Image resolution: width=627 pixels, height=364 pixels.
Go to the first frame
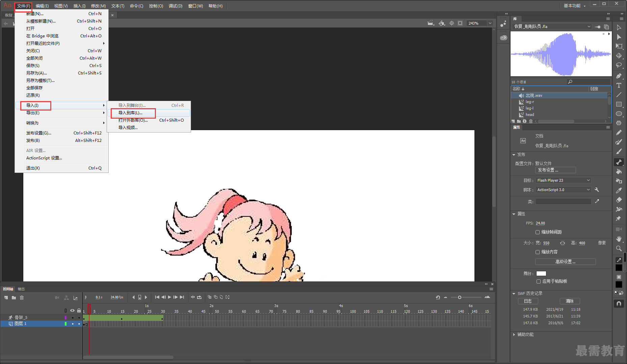click(x=157, y=297)
